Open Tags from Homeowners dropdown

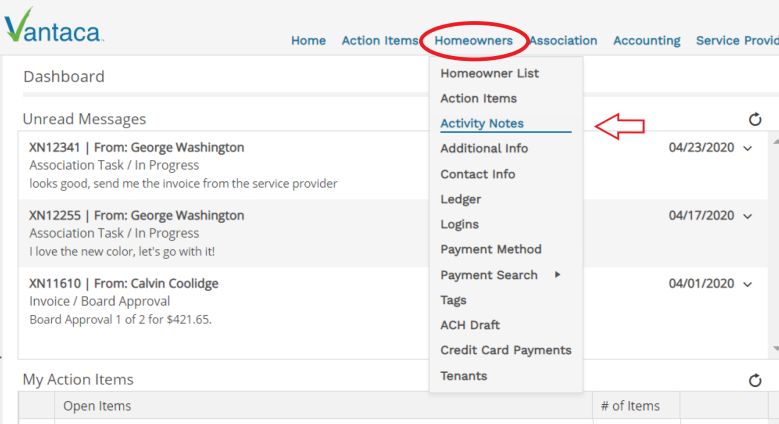pos(453,300)
